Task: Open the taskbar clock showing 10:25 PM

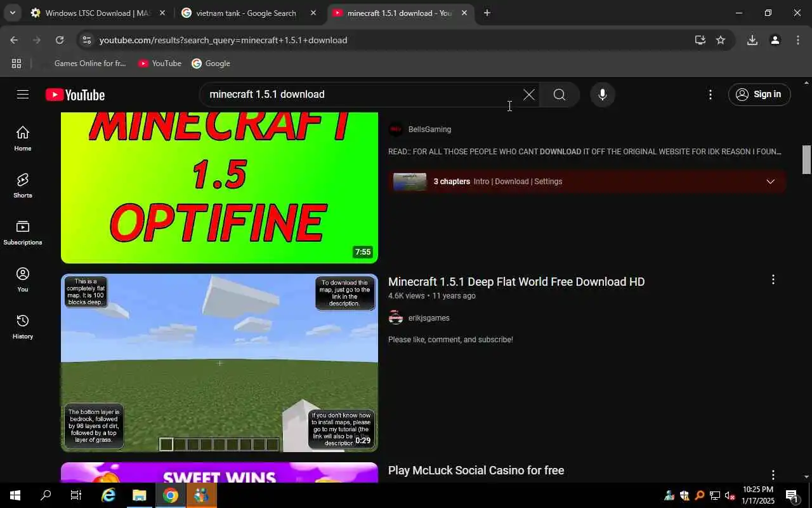Action: (758, 495)
